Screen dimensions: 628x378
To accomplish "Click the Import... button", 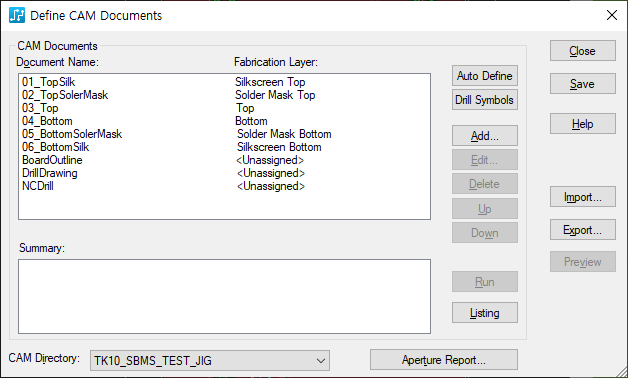I will coord(582,197).
